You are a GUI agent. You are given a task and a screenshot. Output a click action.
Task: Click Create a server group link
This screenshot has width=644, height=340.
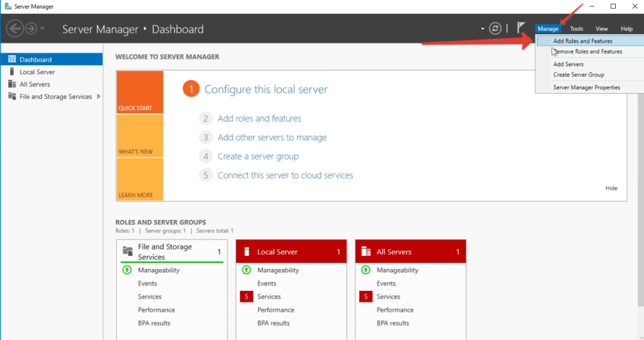258,156
